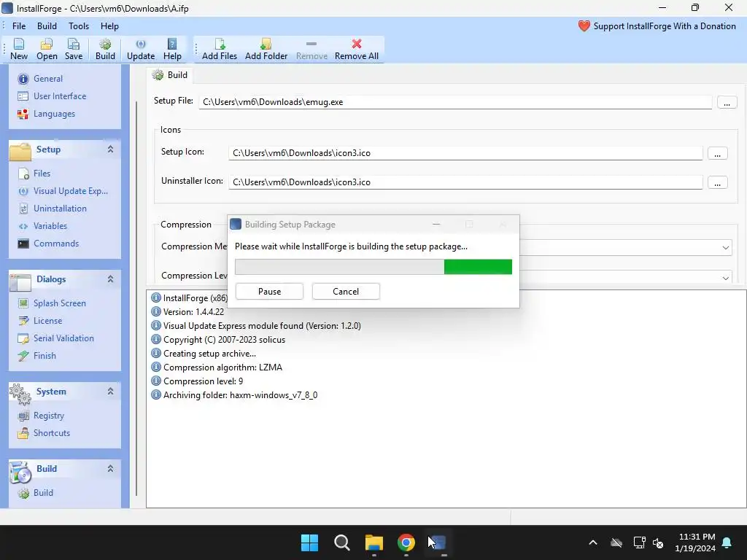Click Support InstallForge With a Donation

(x=657, y=26)
